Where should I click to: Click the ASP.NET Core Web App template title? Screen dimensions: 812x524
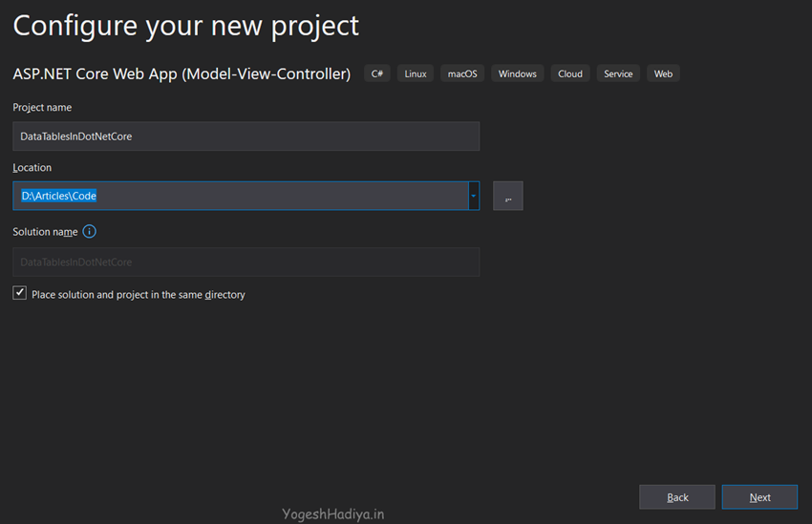[182, 73]
